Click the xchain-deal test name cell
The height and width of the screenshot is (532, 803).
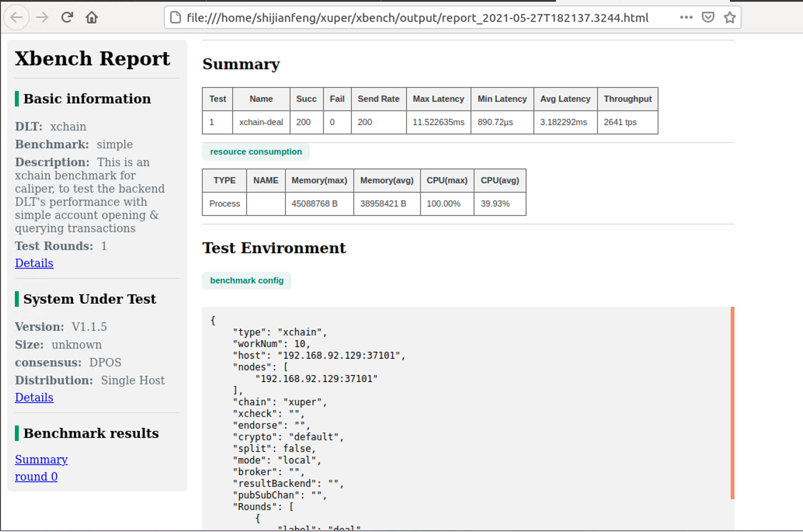tap(261, 122)
